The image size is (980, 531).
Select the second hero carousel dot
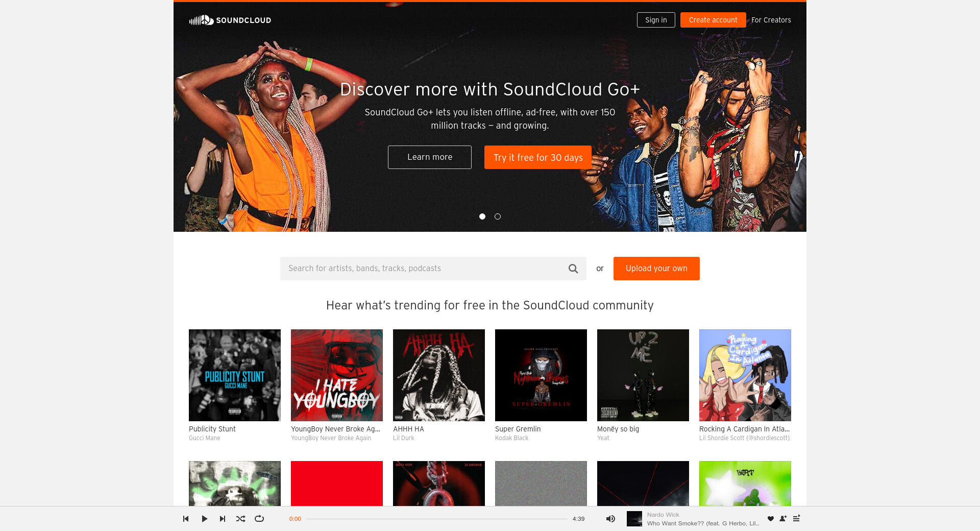498,216
